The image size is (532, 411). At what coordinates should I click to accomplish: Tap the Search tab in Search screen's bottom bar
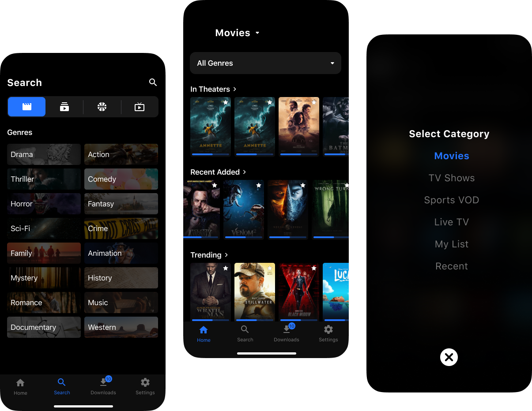62,386
